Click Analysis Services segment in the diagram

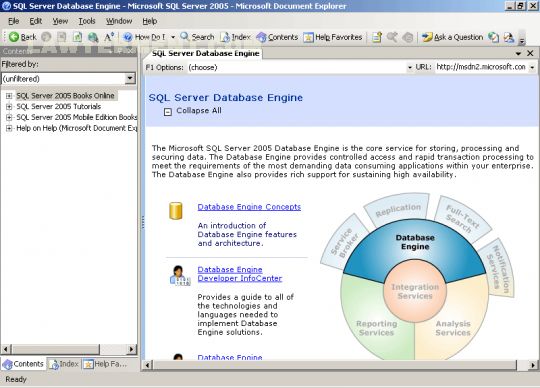click(x=453, y=328)
